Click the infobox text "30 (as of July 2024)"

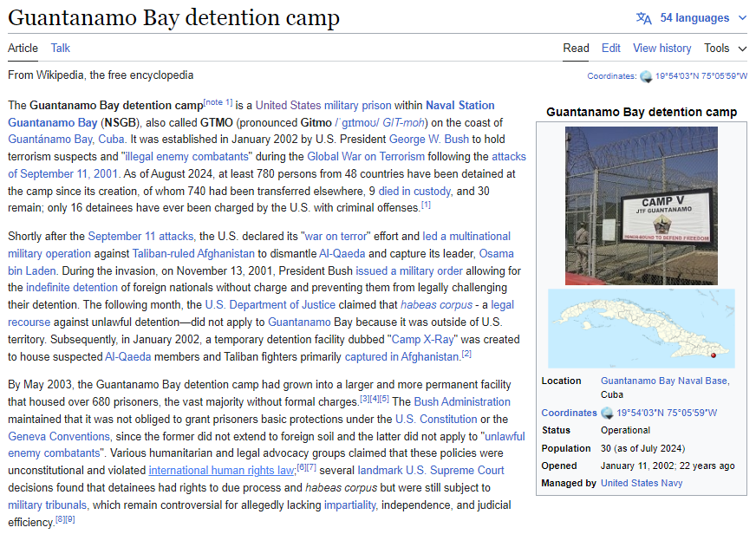click(x=642, y=448)
